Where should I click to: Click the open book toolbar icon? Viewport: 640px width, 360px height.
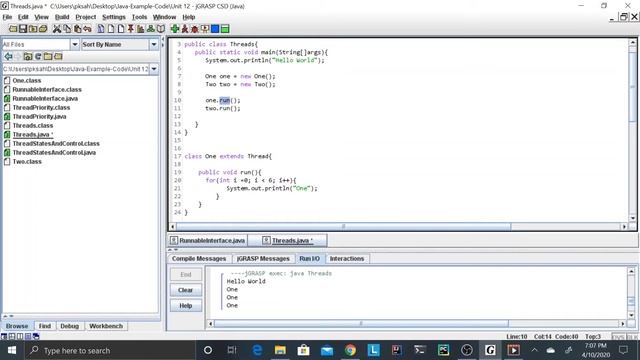click(161, 29)
